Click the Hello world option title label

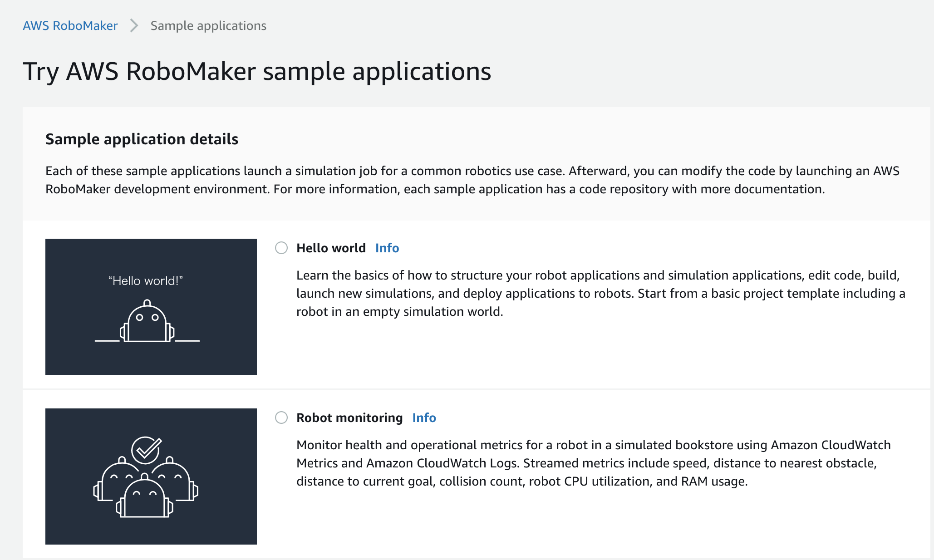pos(331,248)
